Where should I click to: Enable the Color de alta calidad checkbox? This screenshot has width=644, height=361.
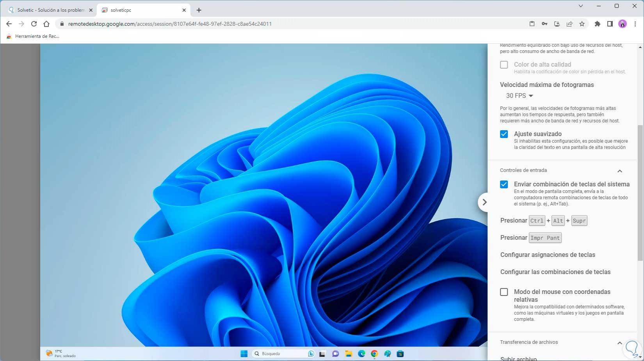(x=504, y=65)
